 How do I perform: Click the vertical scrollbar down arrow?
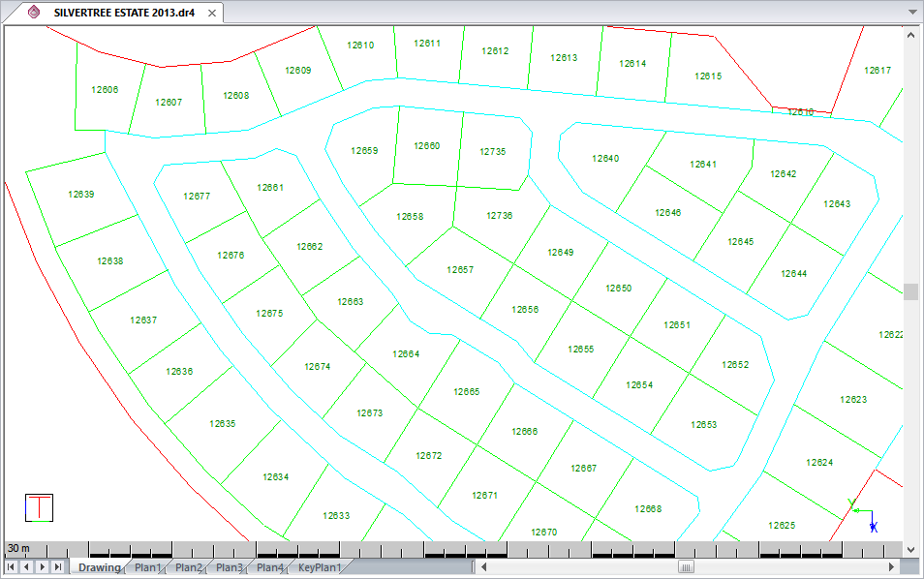[x=910, y=549]
